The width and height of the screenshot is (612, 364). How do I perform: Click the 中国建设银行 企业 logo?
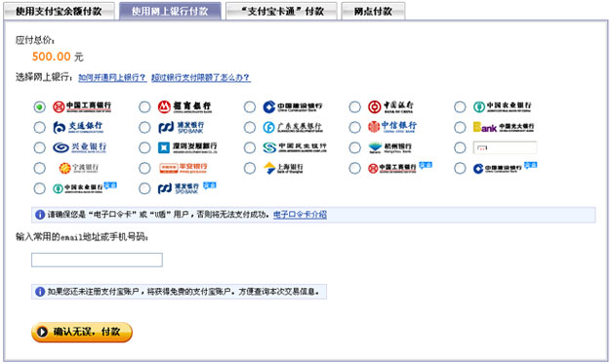point(505,168)
